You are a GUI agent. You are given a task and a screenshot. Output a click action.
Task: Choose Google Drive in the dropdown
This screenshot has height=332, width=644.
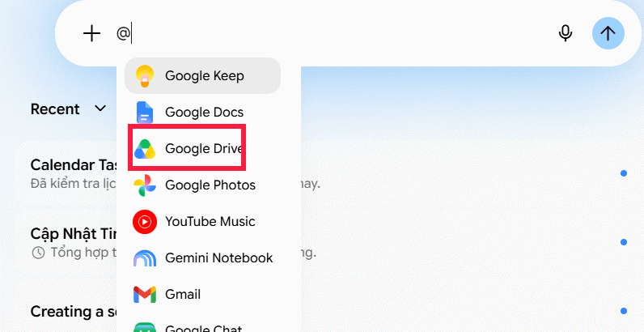point(202,149)
